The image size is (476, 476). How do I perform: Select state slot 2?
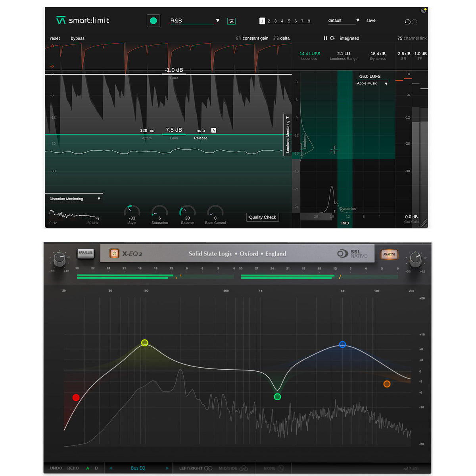269,21
